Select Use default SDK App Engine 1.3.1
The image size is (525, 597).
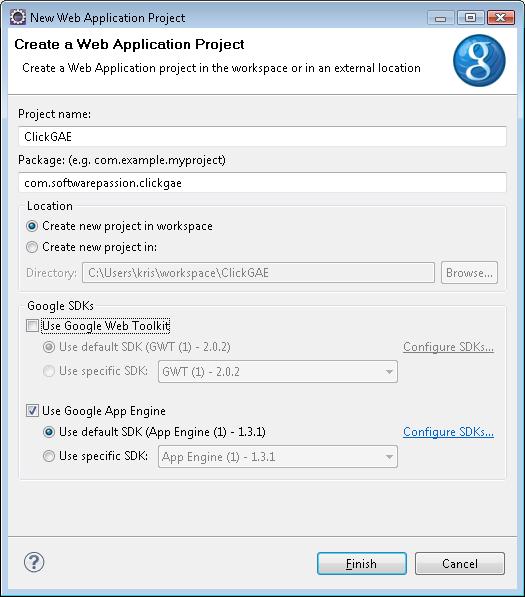(x=49, y=432)
